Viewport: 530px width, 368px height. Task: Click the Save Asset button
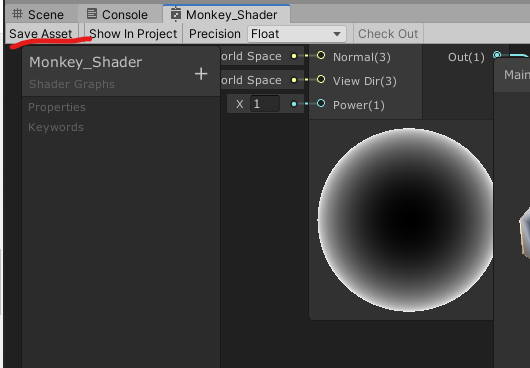tap(41, 34)
